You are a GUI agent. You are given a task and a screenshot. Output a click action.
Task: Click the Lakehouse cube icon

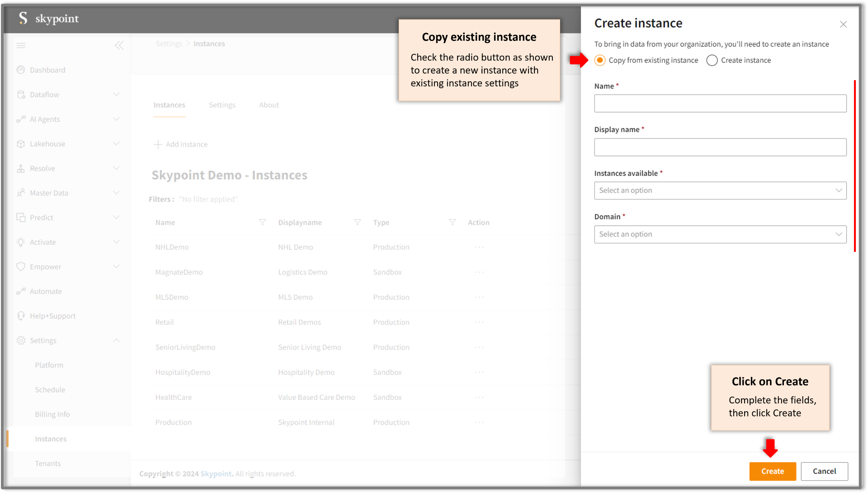[x=21, y=144]
